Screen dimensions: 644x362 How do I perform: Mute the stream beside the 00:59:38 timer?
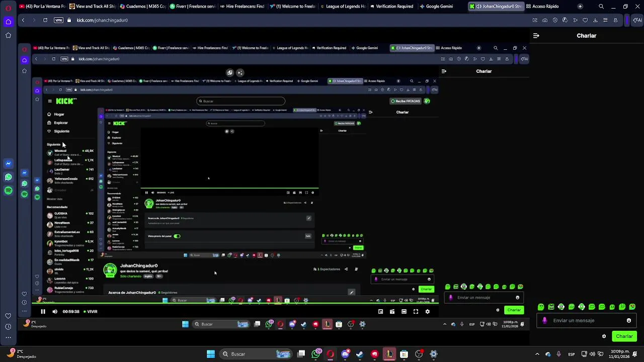tap(55, 311)
